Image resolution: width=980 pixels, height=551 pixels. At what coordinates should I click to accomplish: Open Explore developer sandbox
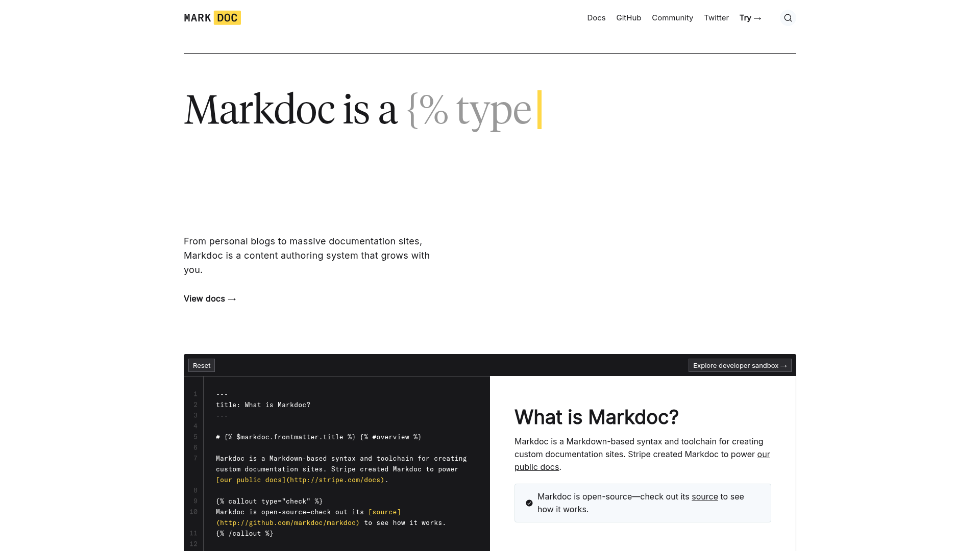740,365
